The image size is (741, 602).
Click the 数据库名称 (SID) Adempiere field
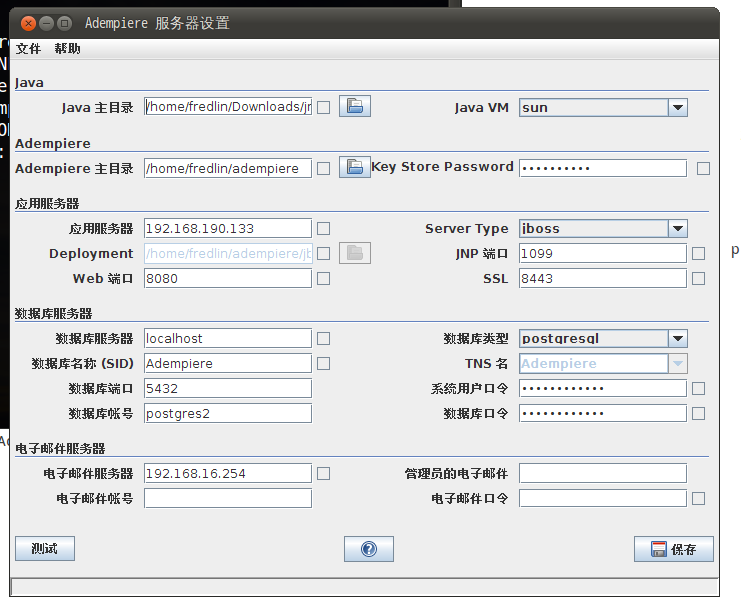(228, 363)
